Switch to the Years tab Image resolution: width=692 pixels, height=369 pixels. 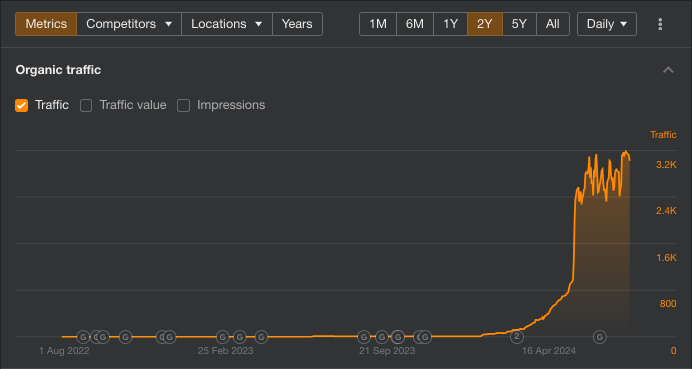(297, 24)
